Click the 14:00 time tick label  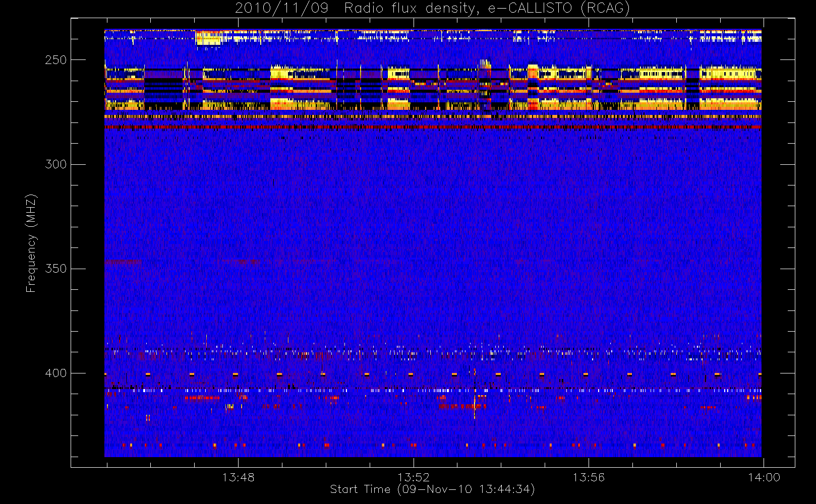click(764, 477)
